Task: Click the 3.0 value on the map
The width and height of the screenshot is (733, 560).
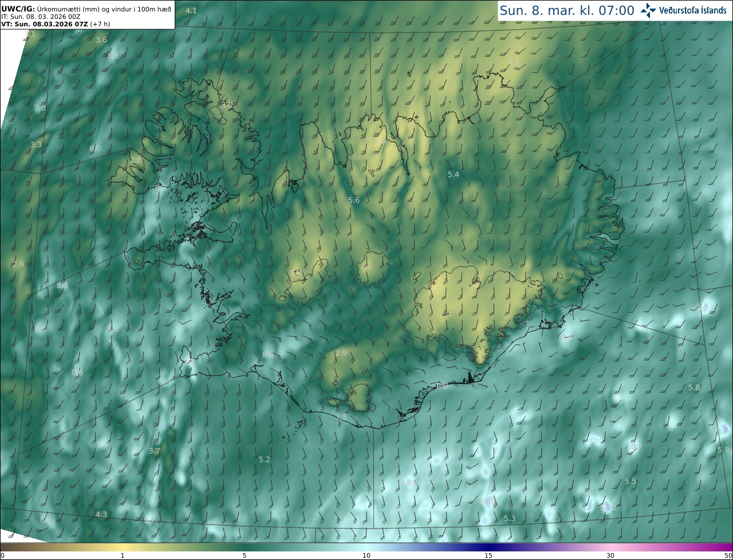Action: coord(226,105)
